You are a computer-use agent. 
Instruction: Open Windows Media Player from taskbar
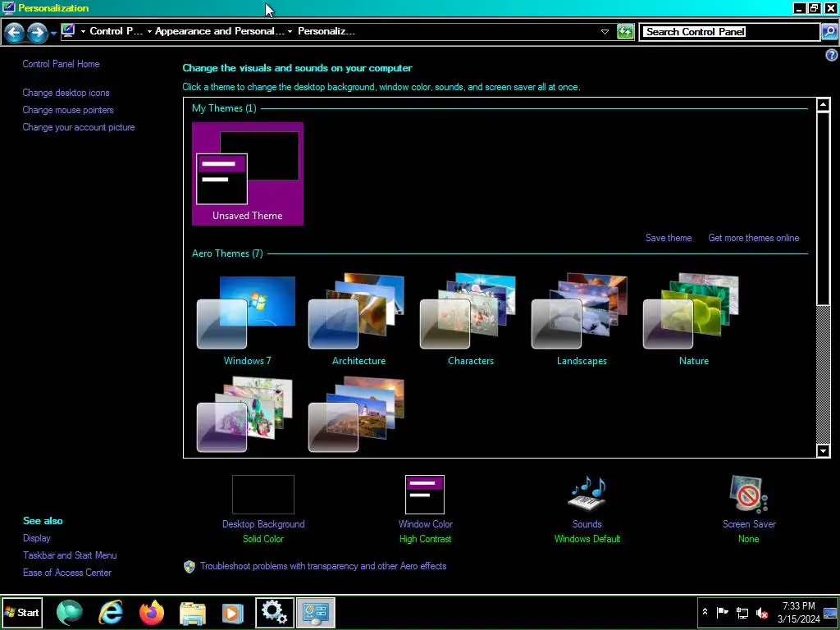[232, 613]
